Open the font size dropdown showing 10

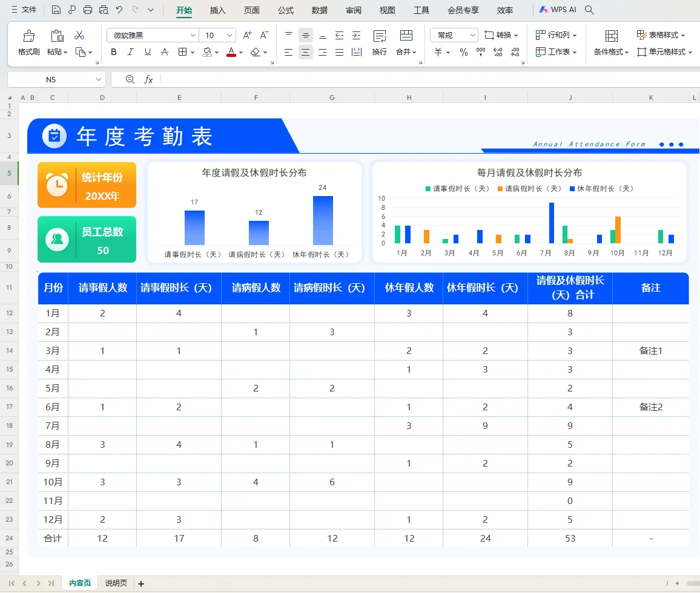pos(229,35)
